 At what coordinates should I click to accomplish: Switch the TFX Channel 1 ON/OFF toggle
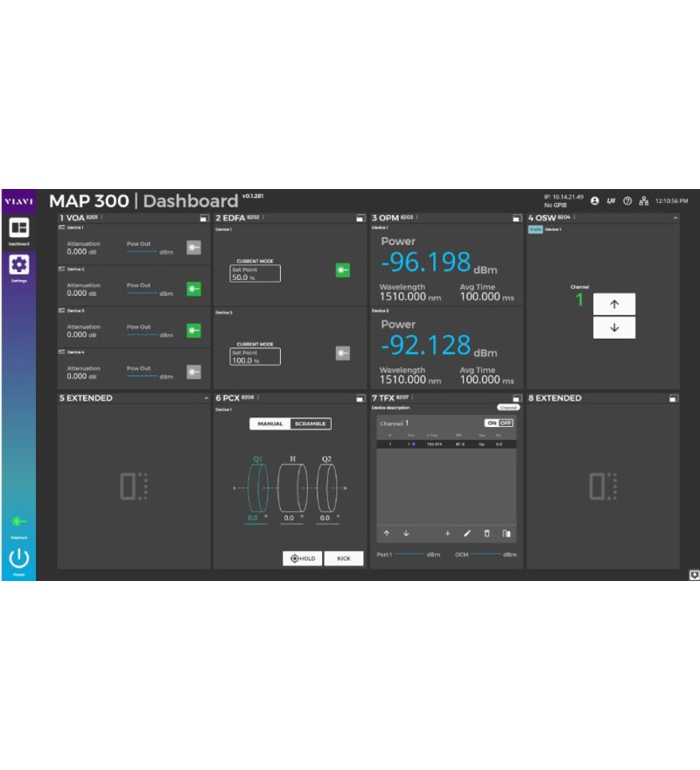tap(499, 423)
